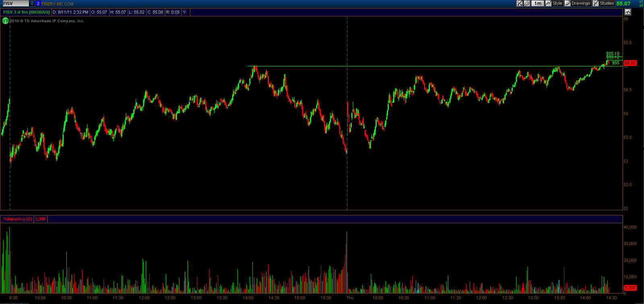
Task: Click the chart line icon beside Style
Action: (548, 3)
